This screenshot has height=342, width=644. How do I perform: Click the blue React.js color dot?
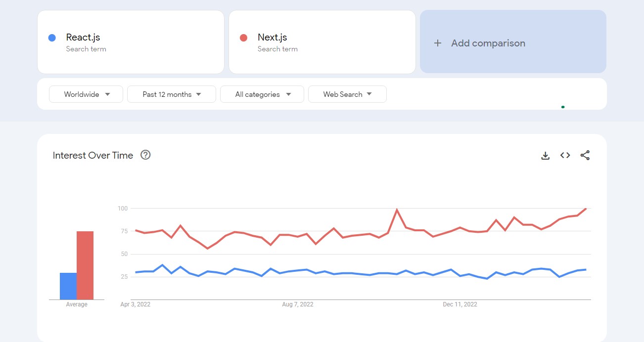[x=52, y=38]
